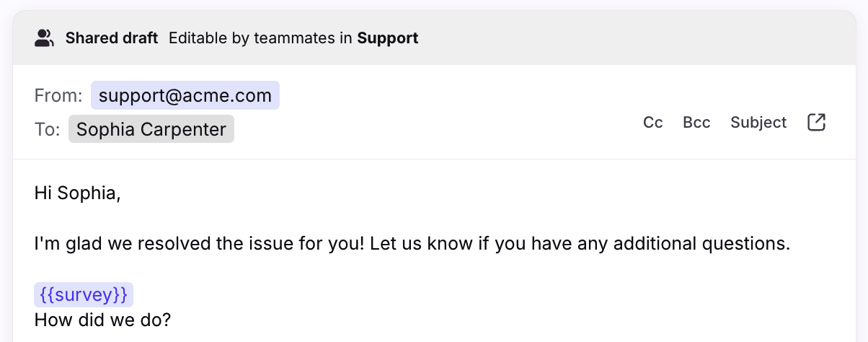The image size is (868, 342).
Task: Click the shared draft people icon
Action: 44,38
